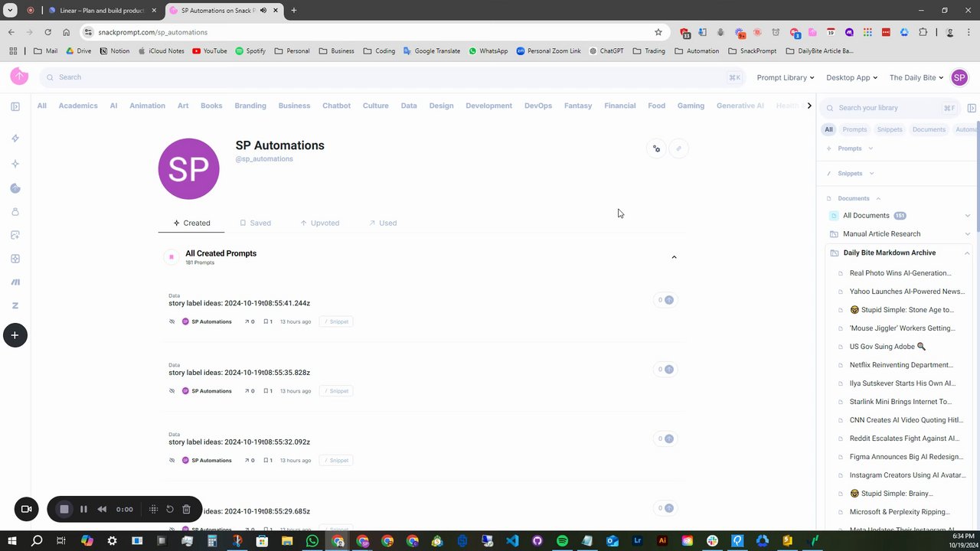Image resolution: width=980 pixels, height=551 pixels.
Task: Click the main Search field
Action: coord(391,77)
